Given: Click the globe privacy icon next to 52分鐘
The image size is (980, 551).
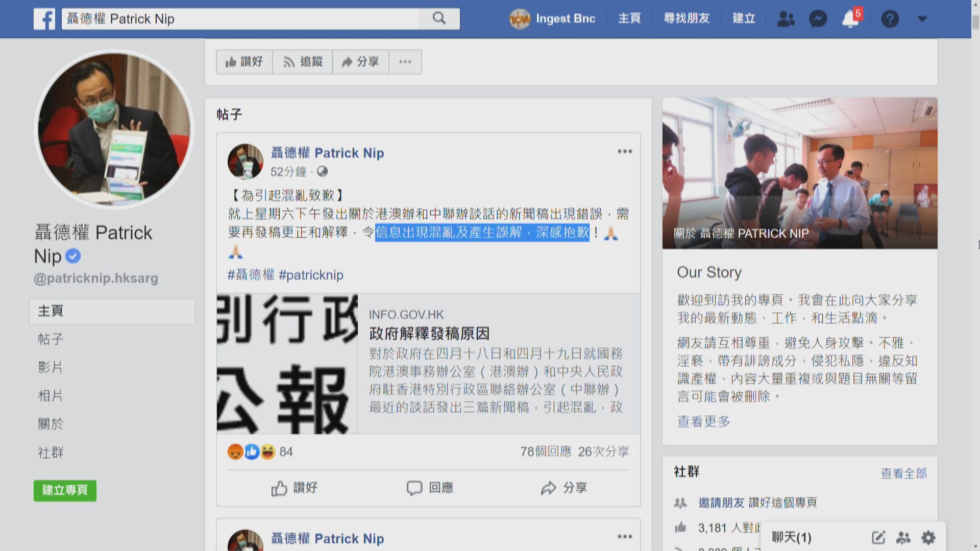Looking at the screenshot, I should click(322, 172).
